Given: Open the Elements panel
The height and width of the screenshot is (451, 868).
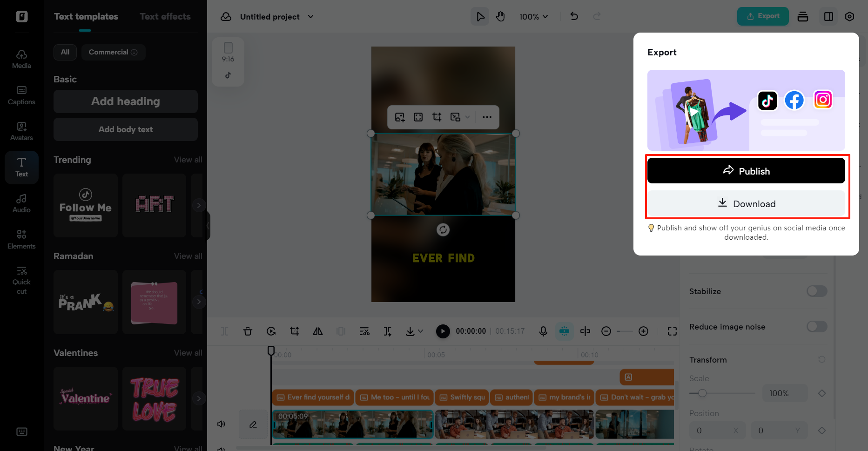Looking at the screenshot, I should [21, 238].
